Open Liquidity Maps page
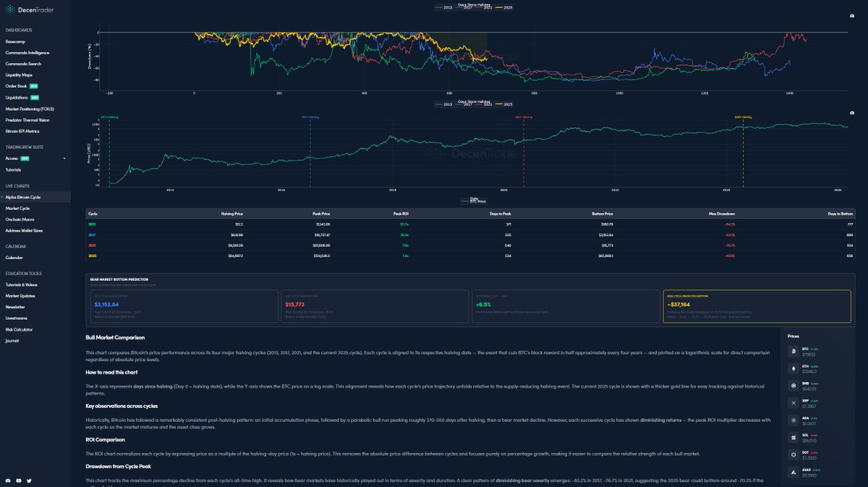The width and height of the screenshot is (868, 487). pos(19,75)
